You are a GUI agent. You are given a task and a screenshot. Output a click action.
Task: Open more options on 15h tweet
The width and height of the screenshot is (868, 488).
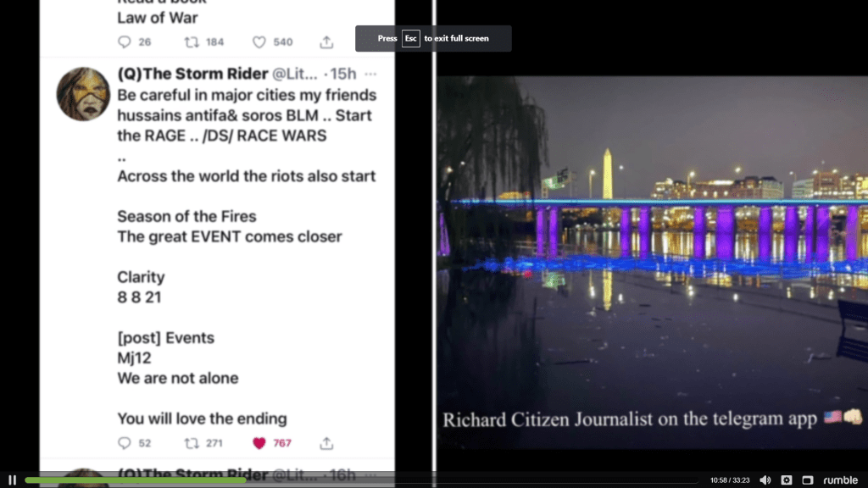pos(370,74)
